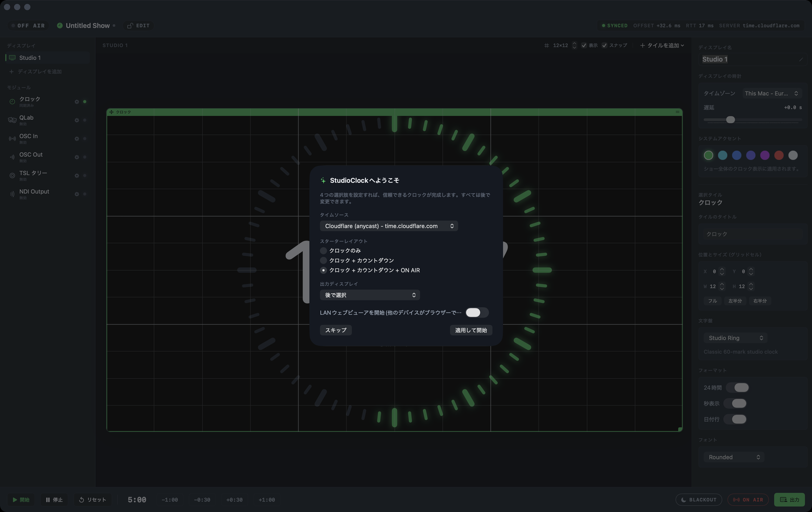Reset the countdown with リセット button
Viewport: 812px width, 512px height.
coord(93,500)
